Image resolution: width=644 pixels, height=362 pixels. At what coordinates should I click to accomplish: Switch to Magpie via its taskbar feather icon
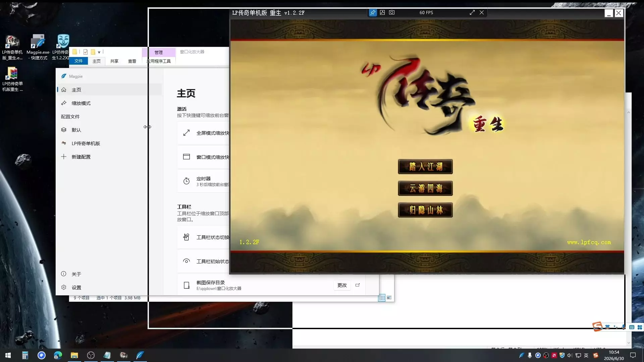pyautogui.click(x=140, y=355)
